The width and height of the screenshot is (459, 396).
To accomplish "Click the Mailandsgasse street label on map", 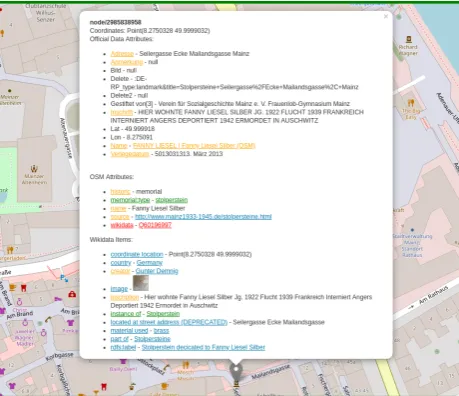I will click(271, 372).
